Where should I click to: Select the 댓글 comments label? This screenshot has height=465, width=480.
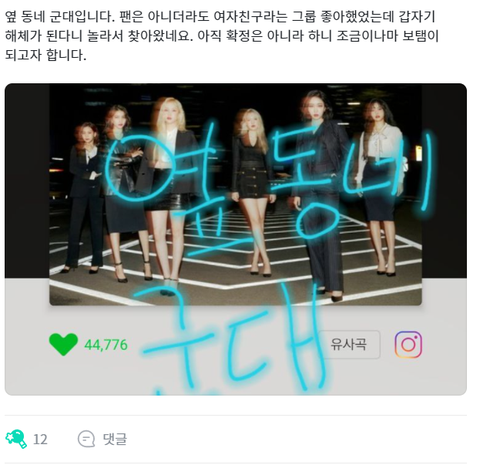click(115, 439)
